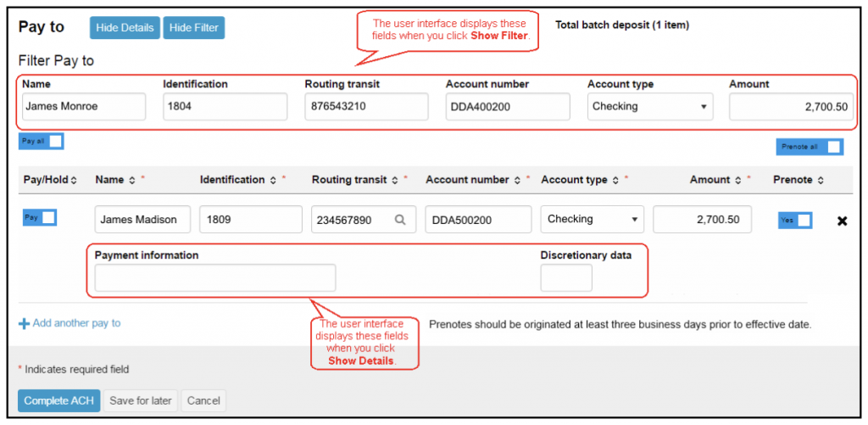This screenshot has height=425, width=868.
Task: Click the Hide Filter button
Action: click(194, 28)
